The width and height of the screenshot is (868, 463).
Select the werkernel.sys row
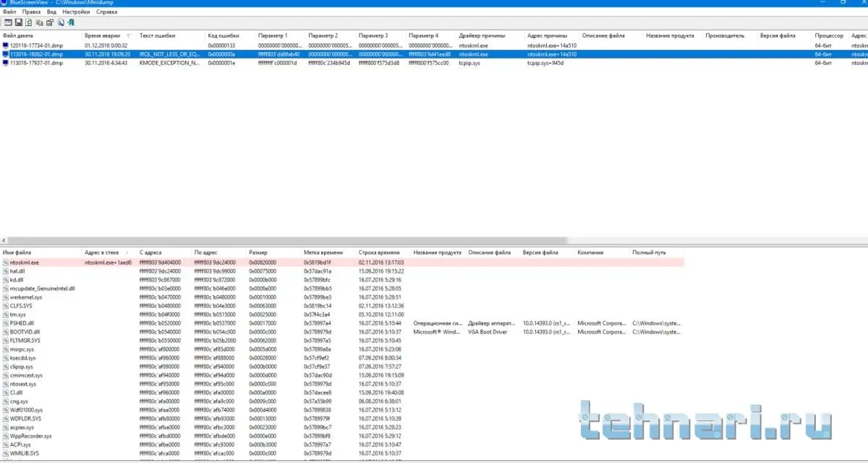pyautogui.click(x=342, y=297)
